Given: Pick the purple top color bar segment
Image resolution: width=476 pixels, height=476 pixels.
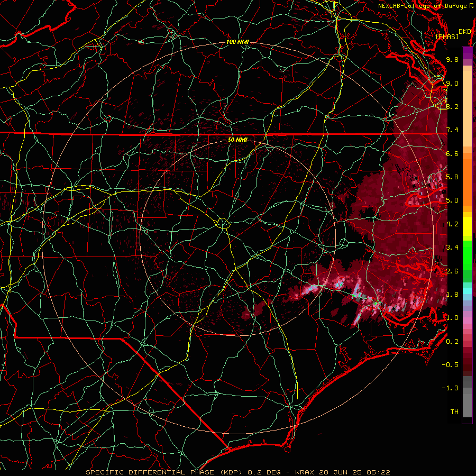Looking at the screenshot, I should (467, 53).
